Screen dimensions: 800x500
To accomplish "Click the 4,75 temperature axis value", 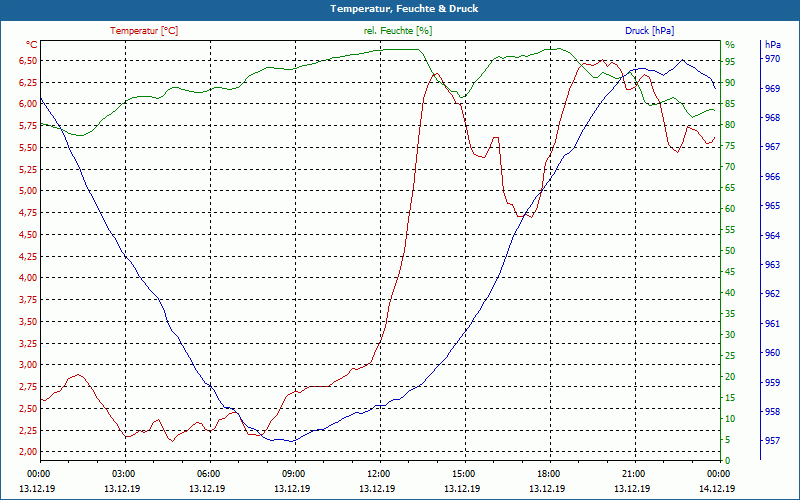I will point(27,213).
